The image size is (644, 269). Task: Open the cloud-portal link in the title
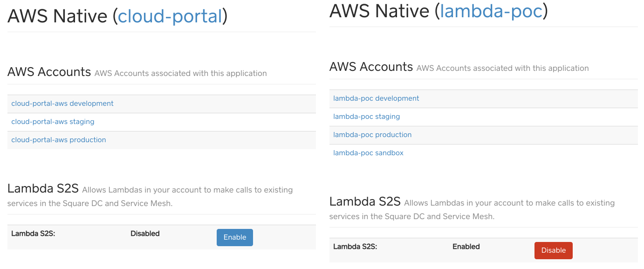click(x=170, y=16)
